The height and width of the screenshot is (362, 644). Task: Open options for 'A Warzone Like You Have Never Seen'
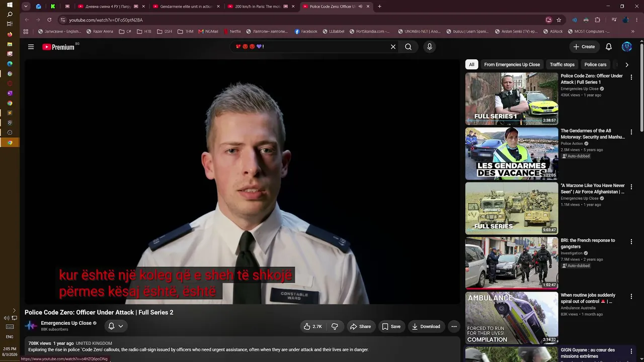631,187
